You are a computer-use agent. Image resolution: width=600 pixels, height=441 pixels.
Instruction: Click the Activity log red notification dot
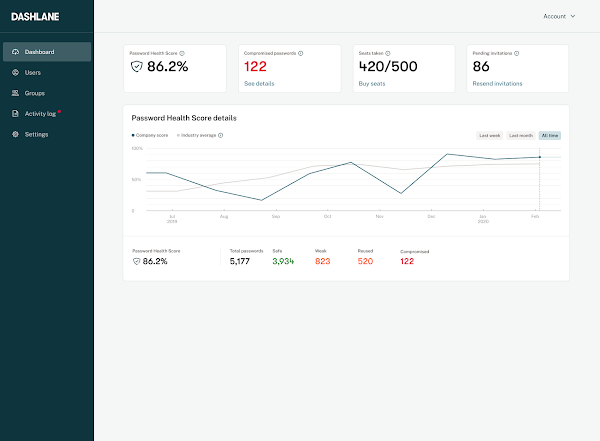coord(59,111)
